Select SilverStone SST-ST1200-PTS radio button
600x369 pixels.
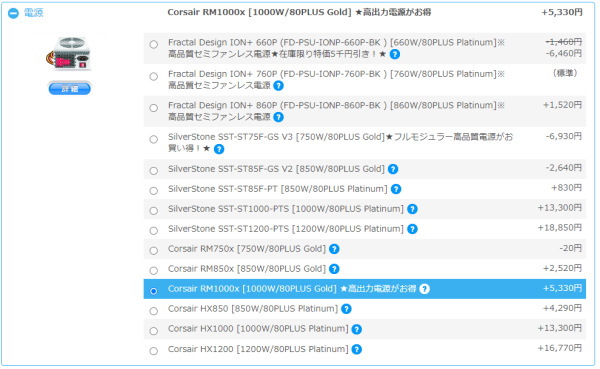pyautogui.click(x=154, y=230)
